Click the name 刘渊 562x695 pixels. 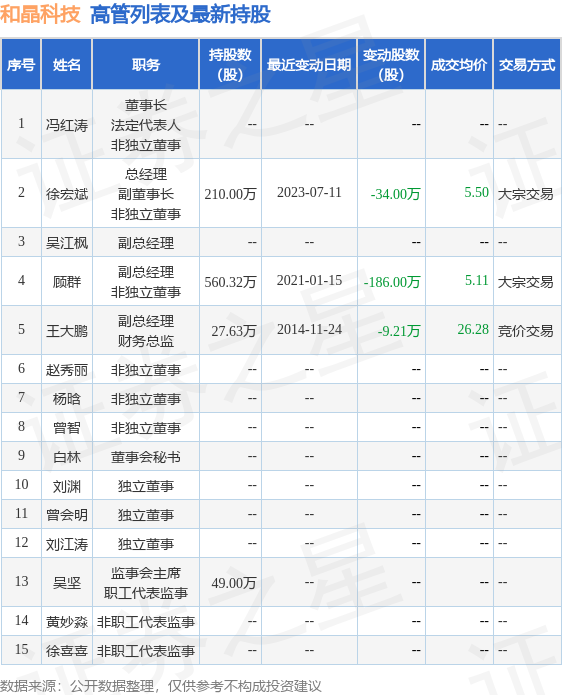(67, 486)
